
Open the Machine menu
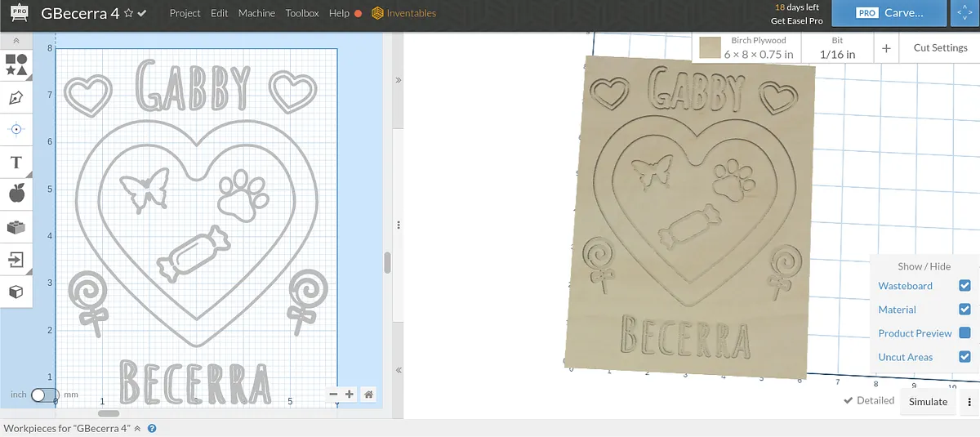(x=256, y=13)
